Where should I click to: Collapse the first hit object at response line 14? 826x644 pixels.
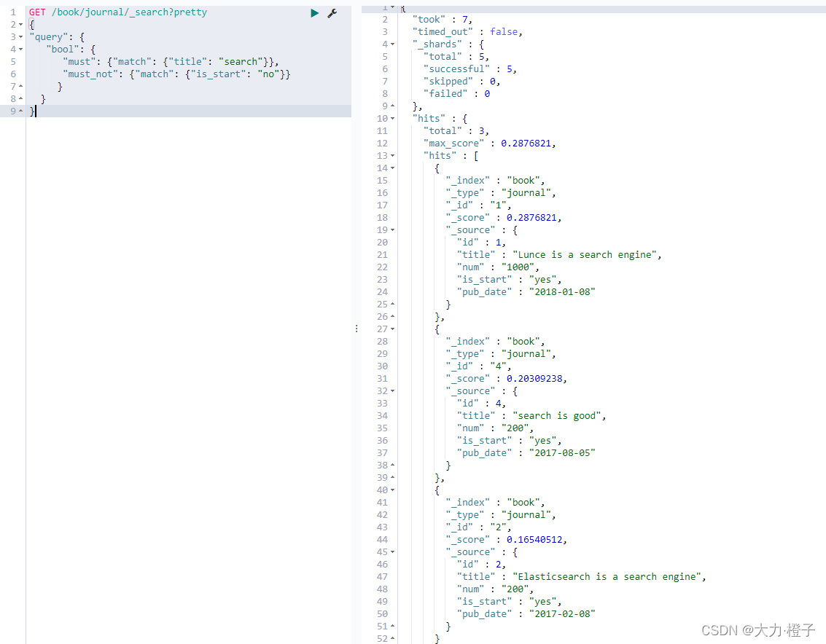click(x=392, y=168)
